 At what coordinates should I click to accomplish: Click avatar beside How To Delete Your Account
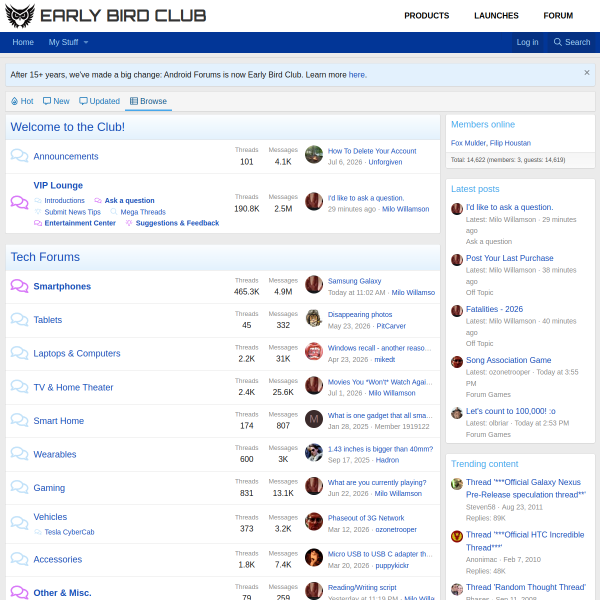tap(314, 154)
